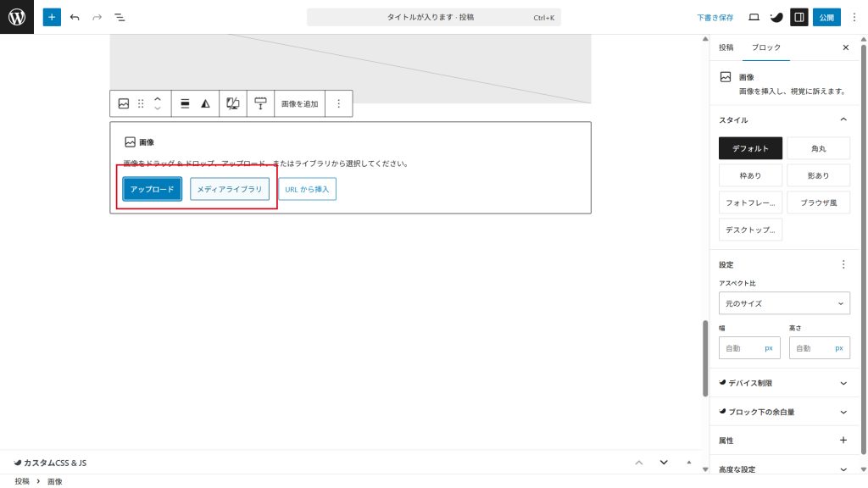868x488 pixels.
Task: Click the アップロード button
Action: [152, 189]
